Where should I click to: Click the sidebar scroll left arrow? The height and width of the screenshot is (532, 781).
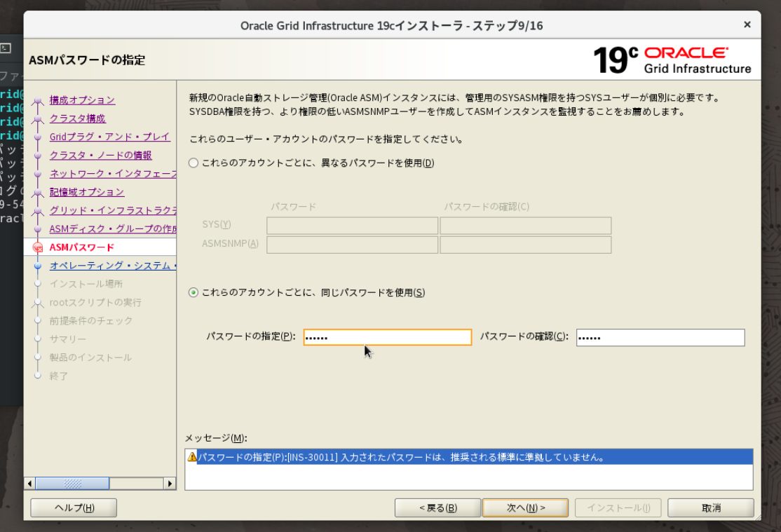[30, 483]
